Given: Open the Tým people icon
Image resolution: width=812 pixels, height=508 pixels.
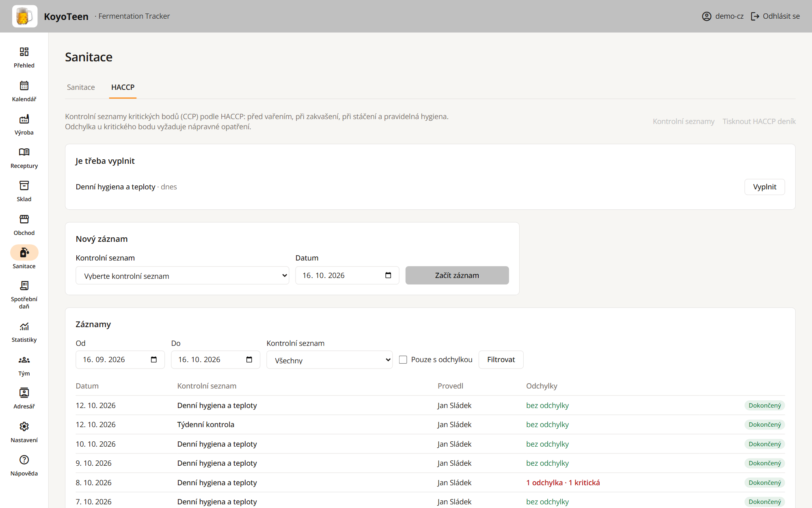Looking at the screenshot, I should 24,360.
